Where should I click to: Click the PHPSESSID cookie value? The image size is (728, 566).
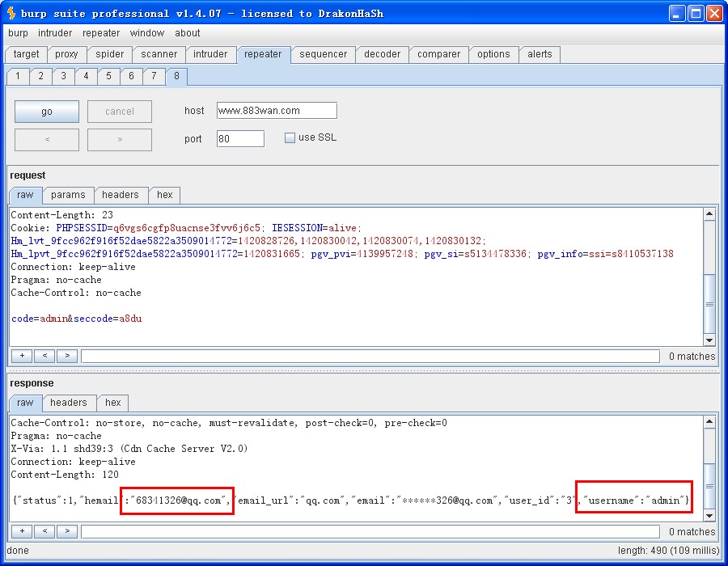(187, 228)
